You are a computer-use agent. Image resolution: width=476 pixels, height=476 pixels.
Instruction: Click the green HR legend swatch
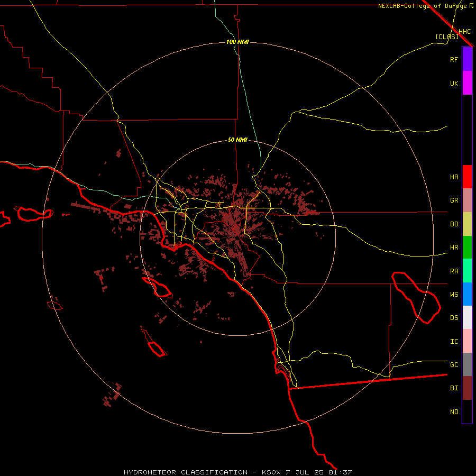point(467,248)
